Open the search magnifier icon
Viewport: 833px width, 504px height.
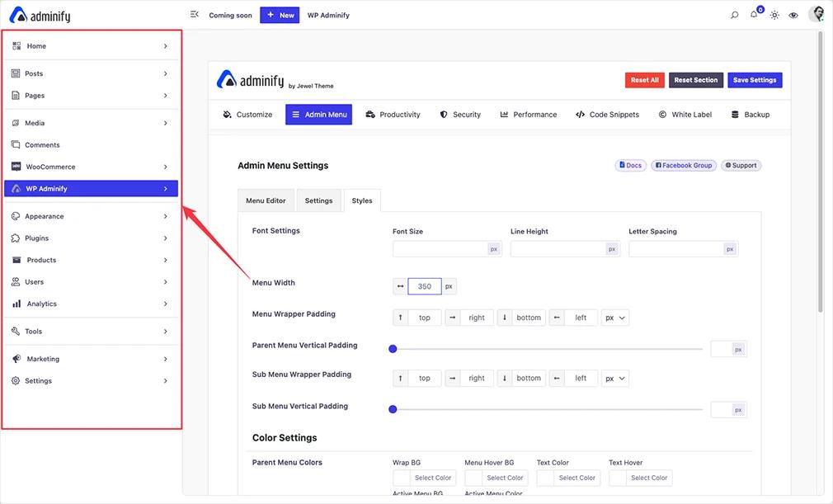point(735,15)
